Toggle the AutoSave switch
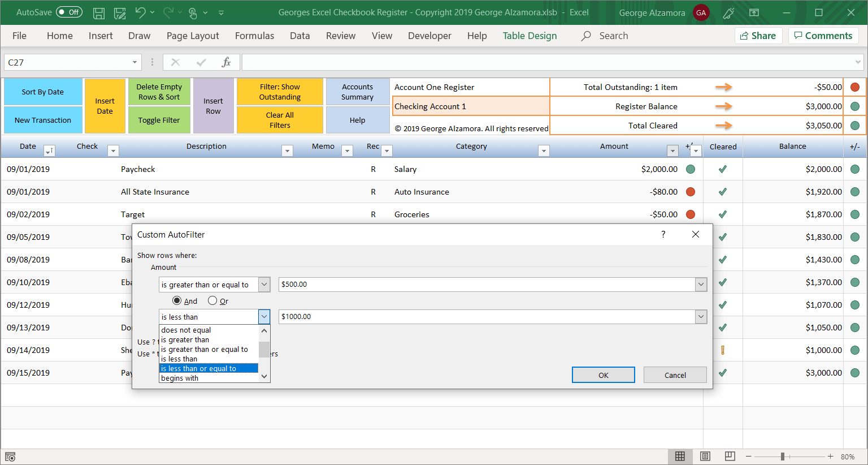This screenshot has height=465, width=868. [69, 12]
